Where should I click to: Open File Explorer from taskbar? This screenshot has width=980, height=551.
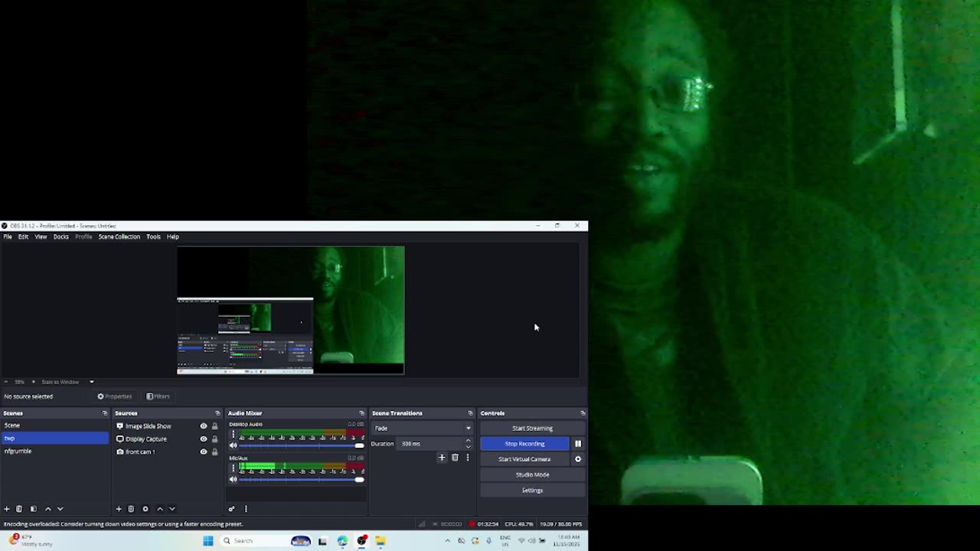tap(381, 541)
